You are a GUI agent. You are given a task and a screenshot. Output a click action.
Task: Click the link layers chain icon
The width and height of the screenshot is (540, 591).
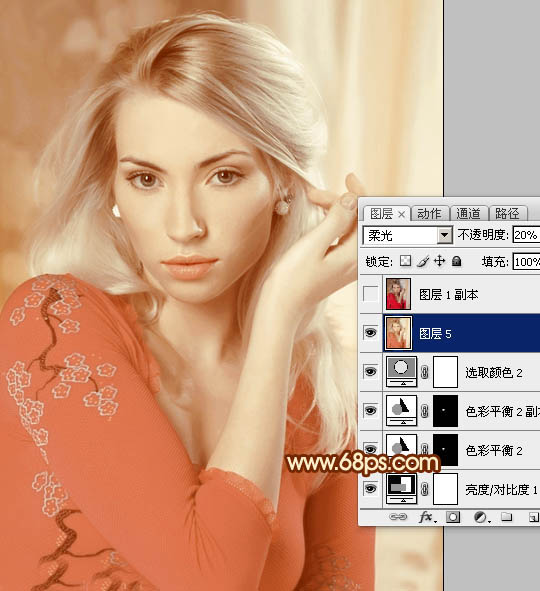(398, 517)
